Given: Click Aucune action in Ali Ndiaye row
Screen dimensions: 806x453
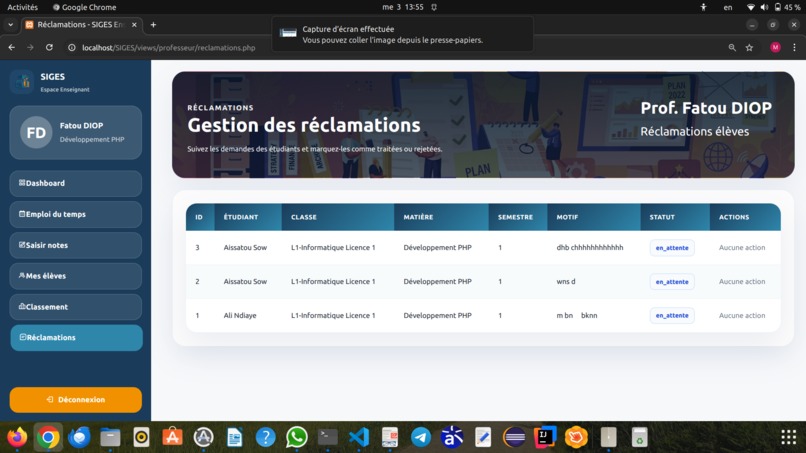Looking at the screenshot, I should coord(742,315).
